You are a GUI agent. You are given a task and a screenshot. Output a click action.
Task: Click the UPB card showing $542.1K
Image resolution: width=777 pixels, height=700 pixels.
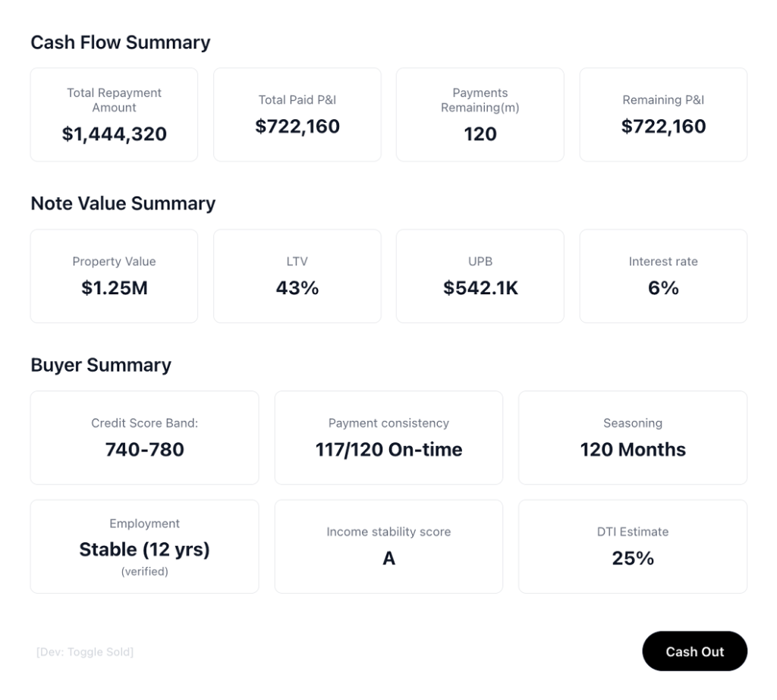coord(480,275)
